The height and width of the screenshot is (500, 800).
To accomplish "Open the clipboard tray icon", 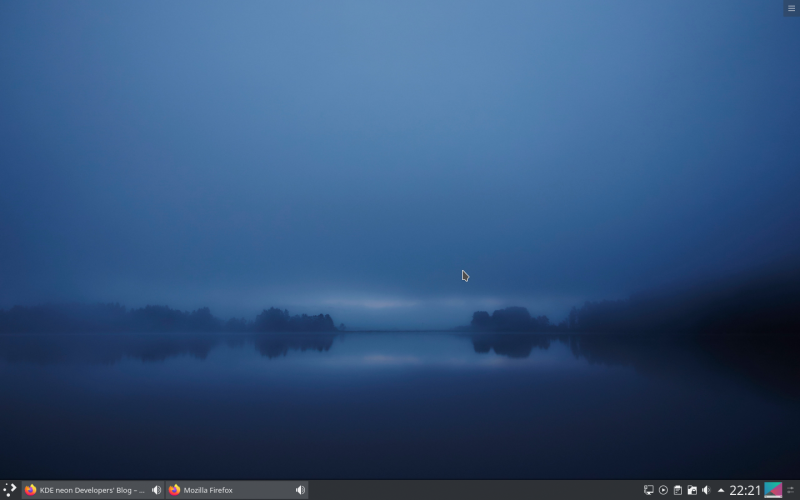I will pos(678,490).
